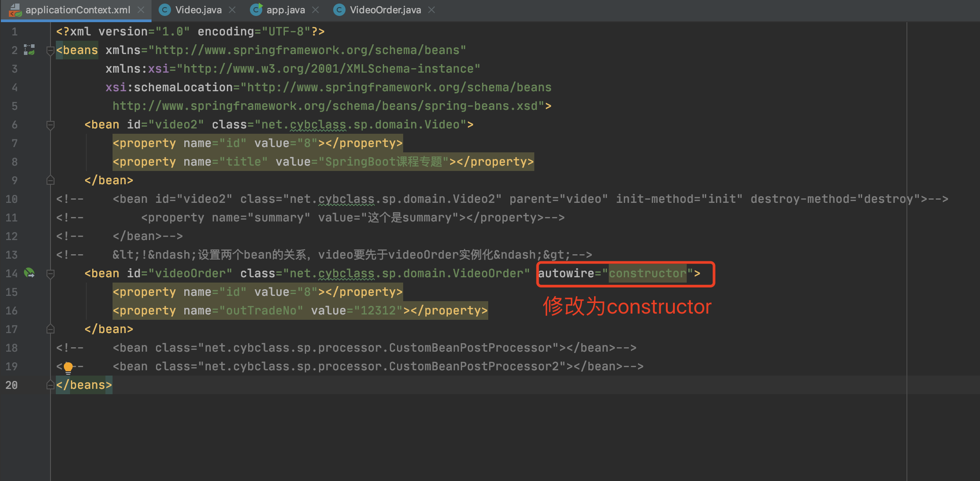Click line number 20 in the gutter
Screen dimensions: 980x481
pos(12,385)
